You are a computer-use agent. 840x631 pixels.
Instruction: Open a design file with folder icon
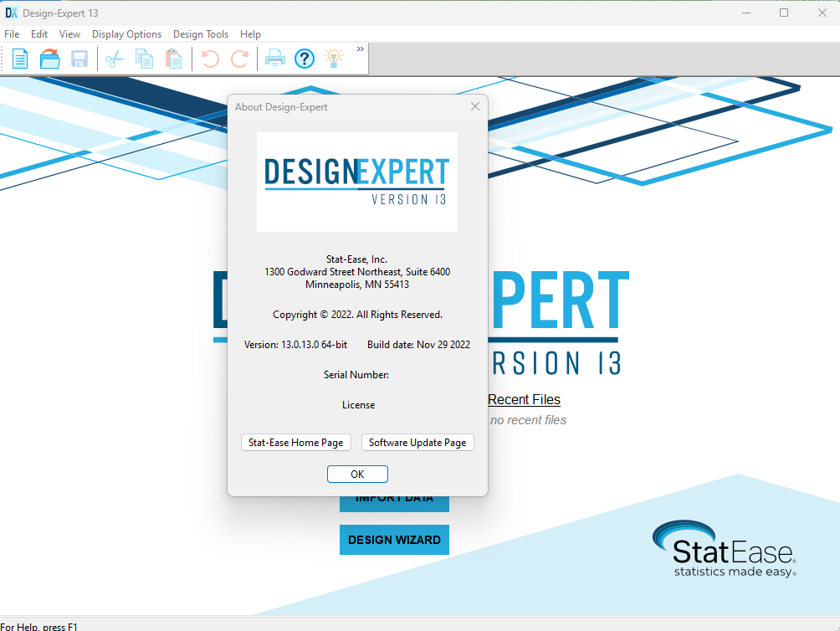50,59
